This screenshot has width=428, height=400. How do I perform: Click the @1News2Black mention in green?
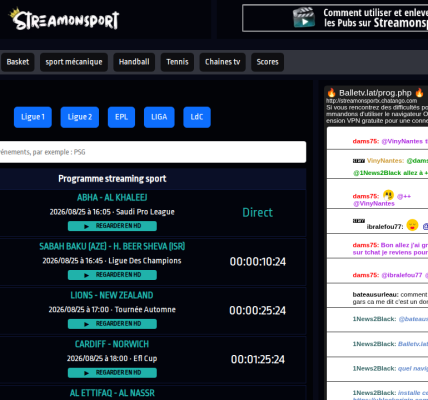click(x=377, y=173)
